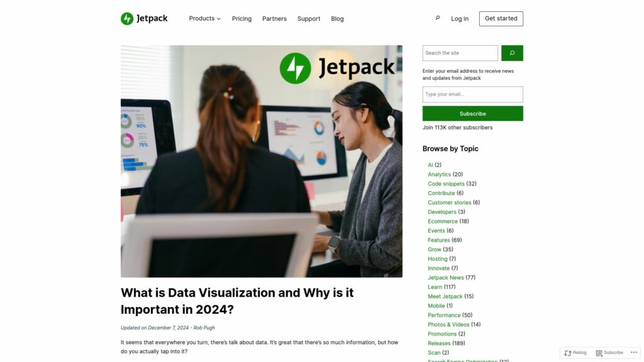This screenshot has width=644, height=362.
Task: Open the Hosting topic
Action: 438,259
